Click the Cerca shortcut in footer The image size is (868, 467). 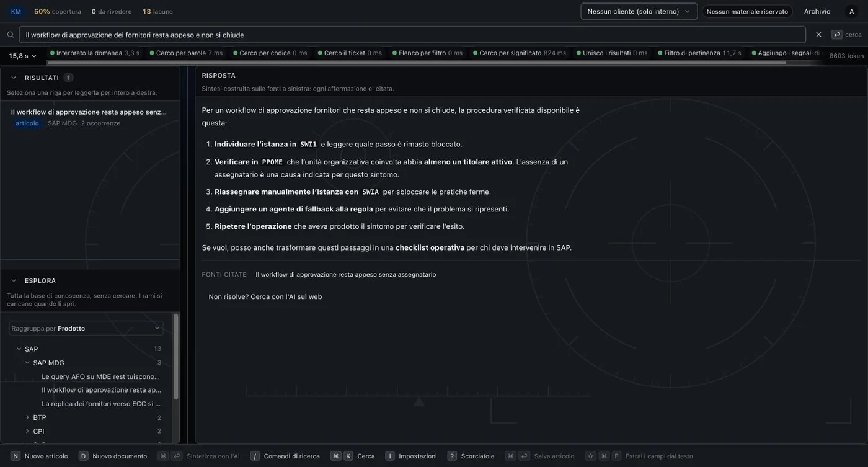pyautogui.click(x=353, y=456)
